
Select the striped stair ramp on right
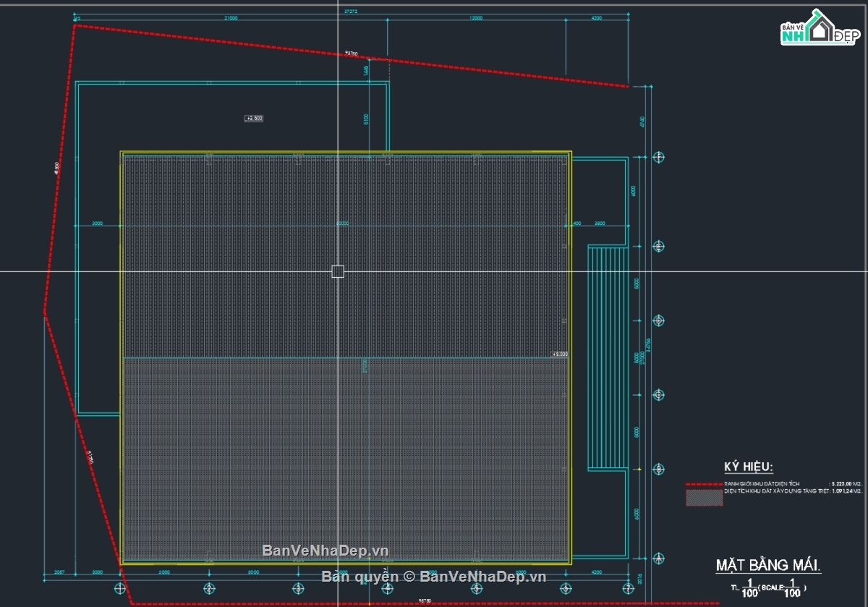pyautogui.click(x=607, y=357)
